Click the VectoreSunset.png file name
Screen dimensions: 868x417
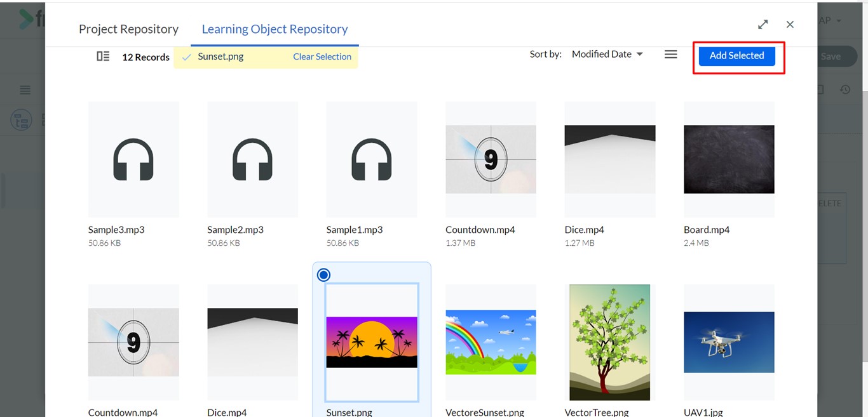485,412
